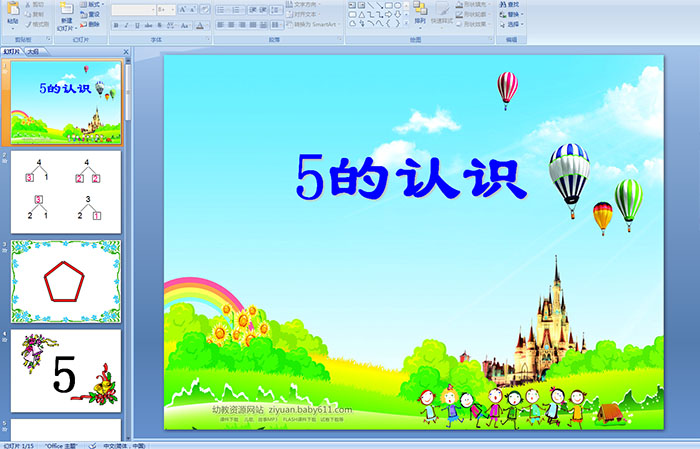The width and height of the screenshot is (700, 449).
Task: Toggle Justify alignment for the paragraph
Action: (x=253, y=25)
